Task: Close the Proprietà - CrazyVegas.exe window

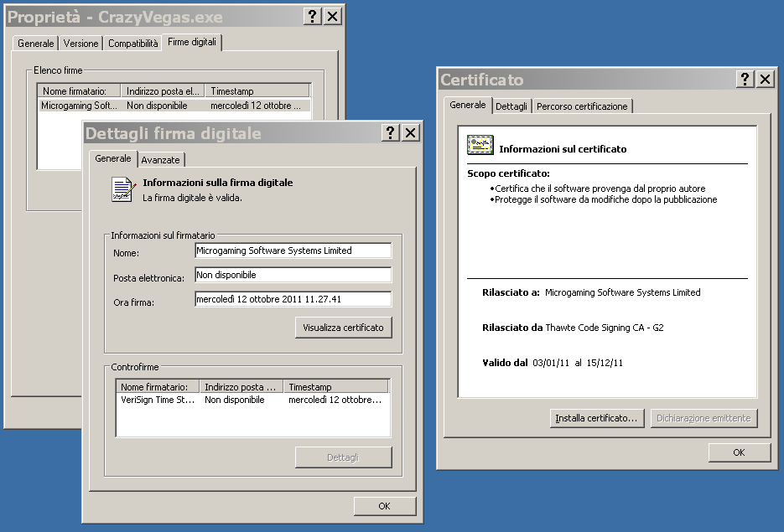Action: pos(333,17)
